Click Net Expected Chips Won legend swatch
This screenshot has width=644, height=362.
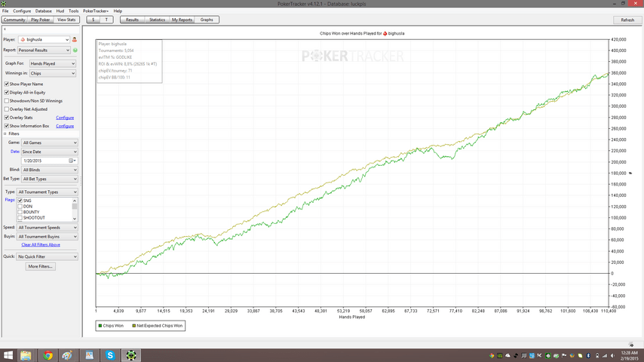(133, 326)
